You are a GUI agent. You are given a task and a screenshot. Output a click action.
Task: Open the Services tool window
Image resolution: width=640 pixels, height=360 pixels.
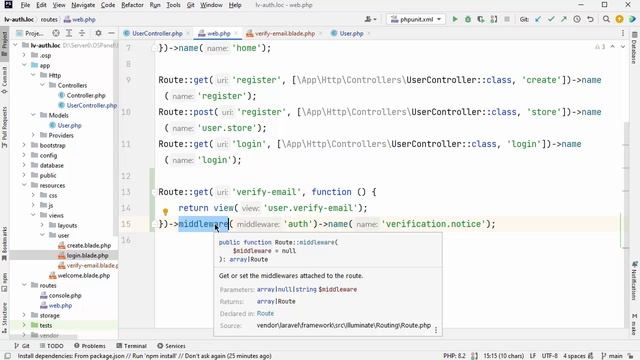coord(171,346)
